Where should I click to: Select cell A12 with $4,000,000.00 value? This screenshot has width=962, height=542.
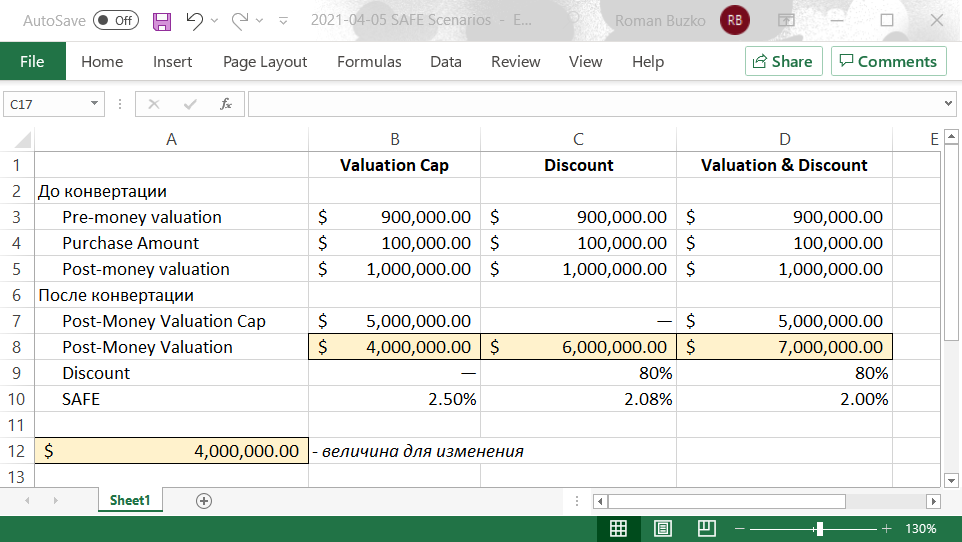(171, 451)
